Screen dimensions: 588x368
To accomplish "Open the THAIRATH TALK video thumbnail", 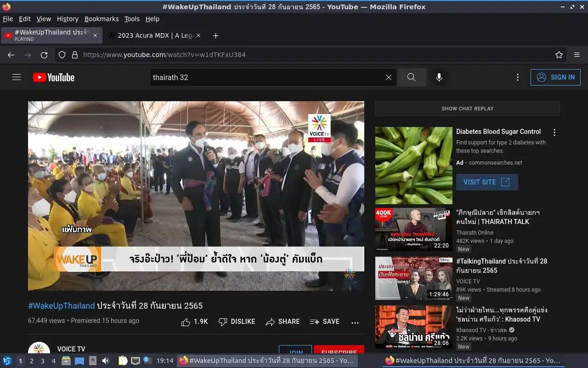I will (414, 230).
